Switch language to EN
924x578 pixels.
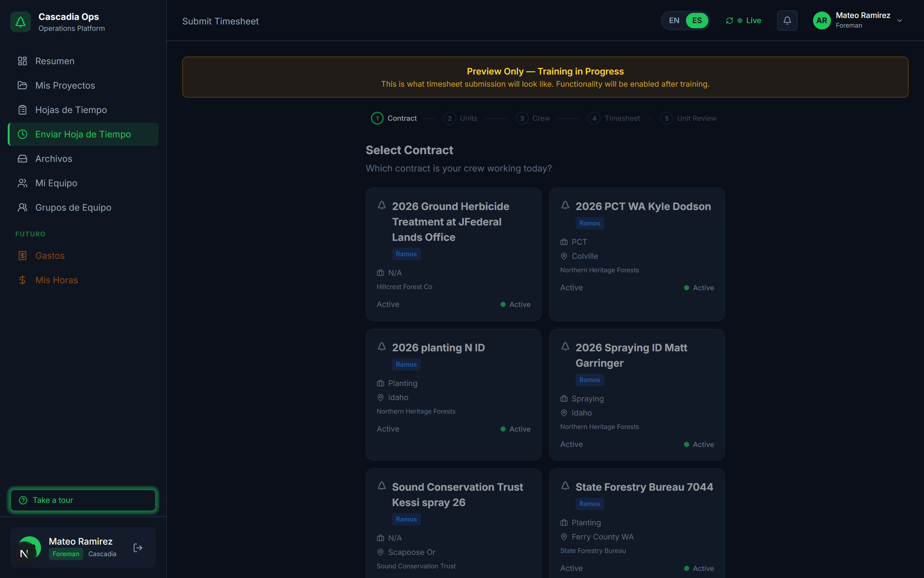(x=674, y=21)
